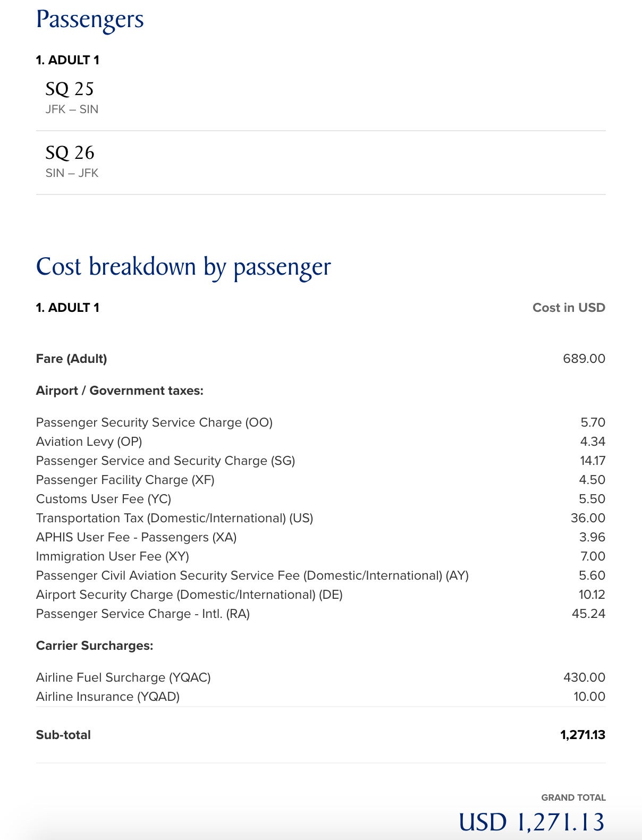642x840 pixels.
Task: Click the Carrier Surcharges label
Action: coord(95,646)
